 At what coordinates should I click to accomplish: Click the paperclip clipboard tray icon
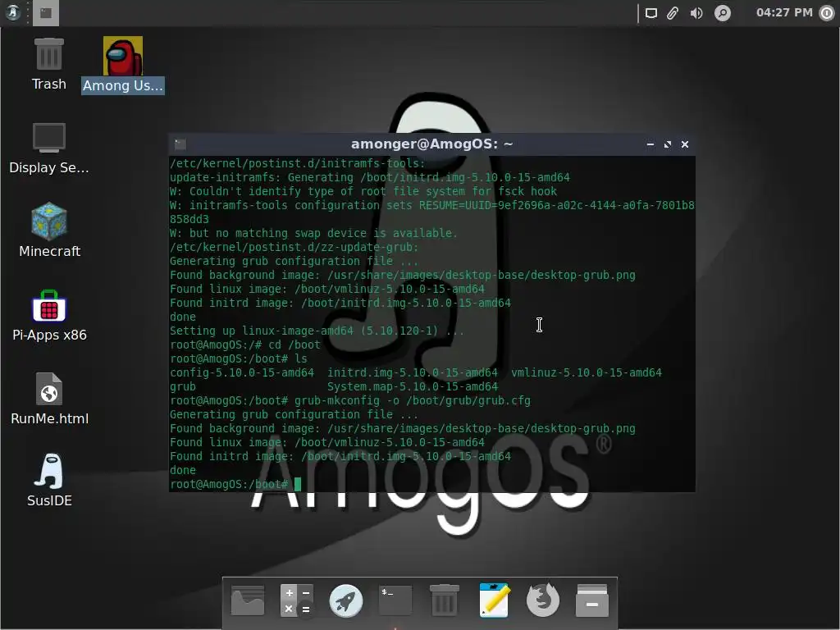click(x=673, y=13)
